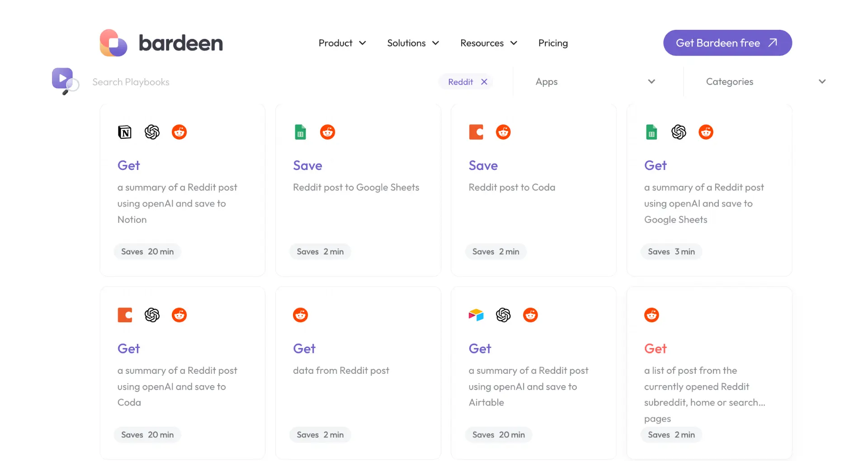The image size is (868, 461).
Task: Click the Notion icon on the Notion summary card
Action: coord(125,132)
